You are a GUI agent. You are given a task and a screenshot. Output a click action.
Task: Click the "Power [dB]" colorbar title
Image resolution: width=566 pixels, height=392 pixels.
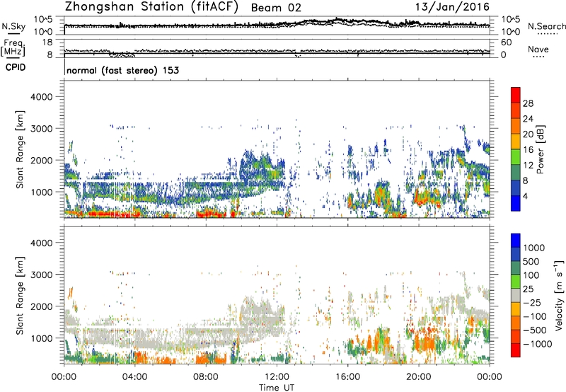pos(540,149)
